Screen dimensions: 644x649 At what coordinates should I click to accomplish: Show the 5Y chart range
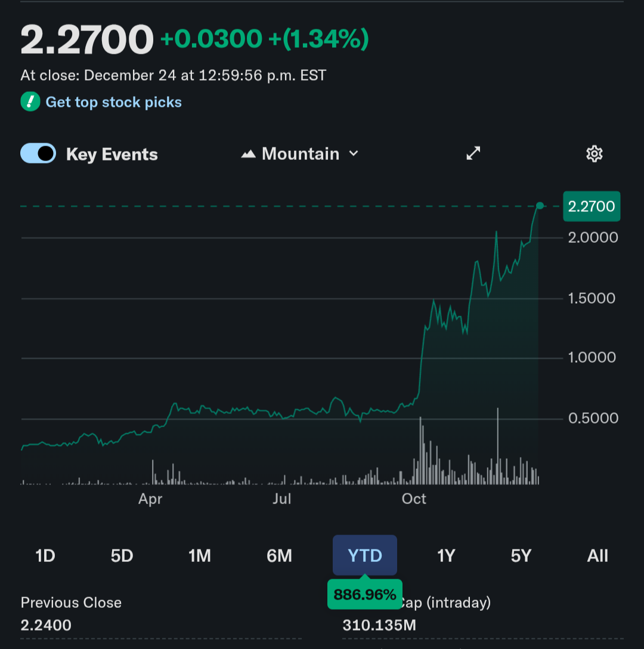521,556
